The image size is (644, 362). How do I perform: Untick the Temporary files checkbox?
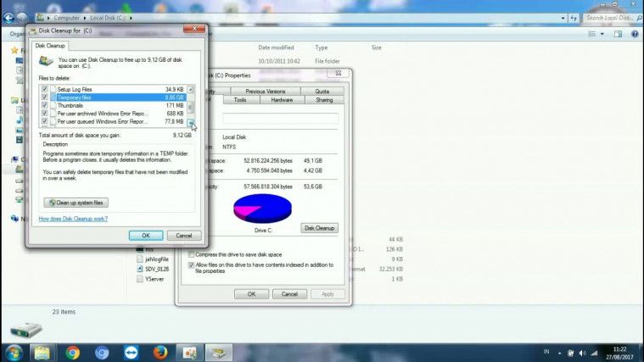(44, 97)
